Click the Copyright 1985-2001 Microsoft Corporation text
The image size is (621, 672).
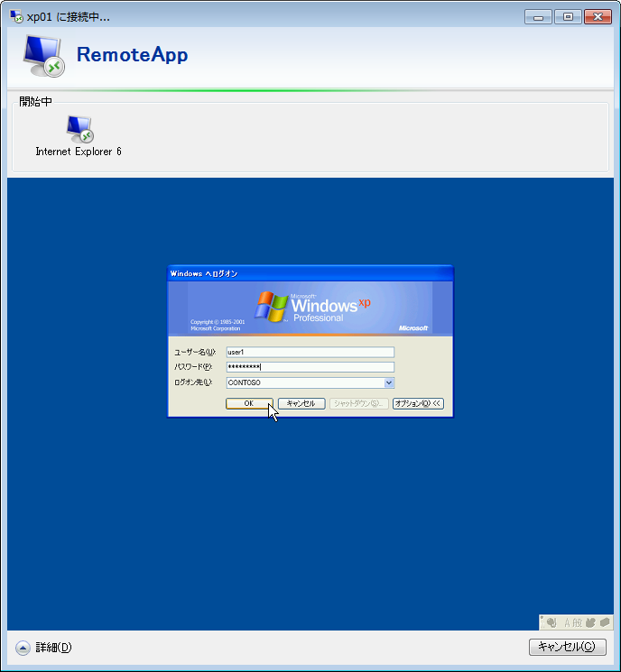point(218,326)
